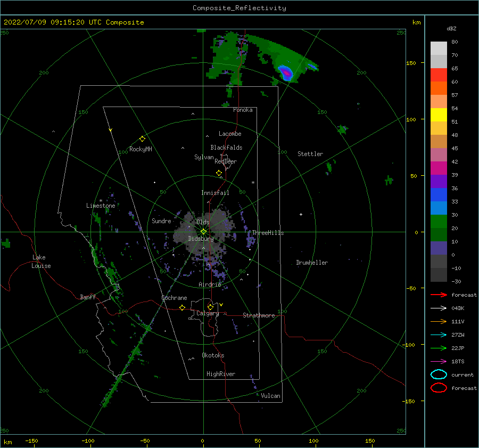
Task: Click the yellow diamond marker above Calgary
Action: 210,307
